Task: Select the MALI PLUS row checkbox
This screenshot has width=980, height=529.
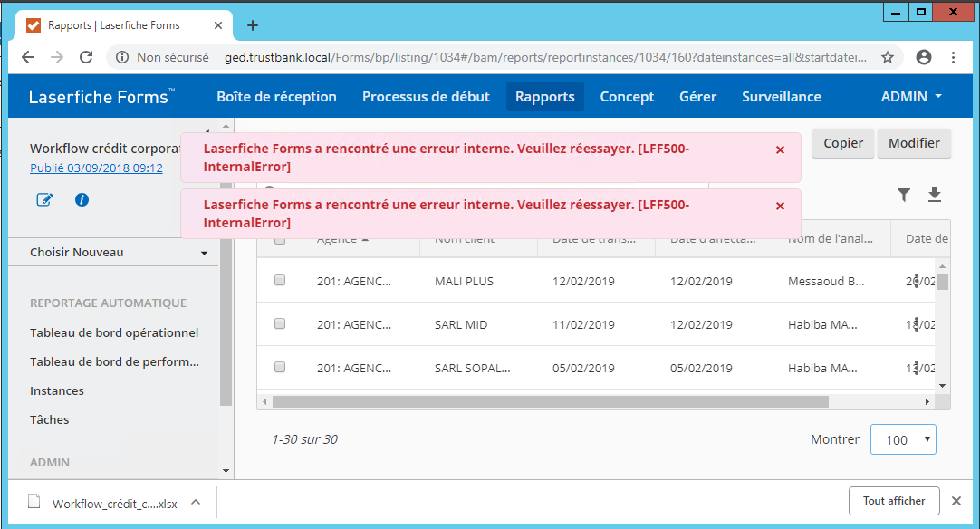Action: [280, 280]
